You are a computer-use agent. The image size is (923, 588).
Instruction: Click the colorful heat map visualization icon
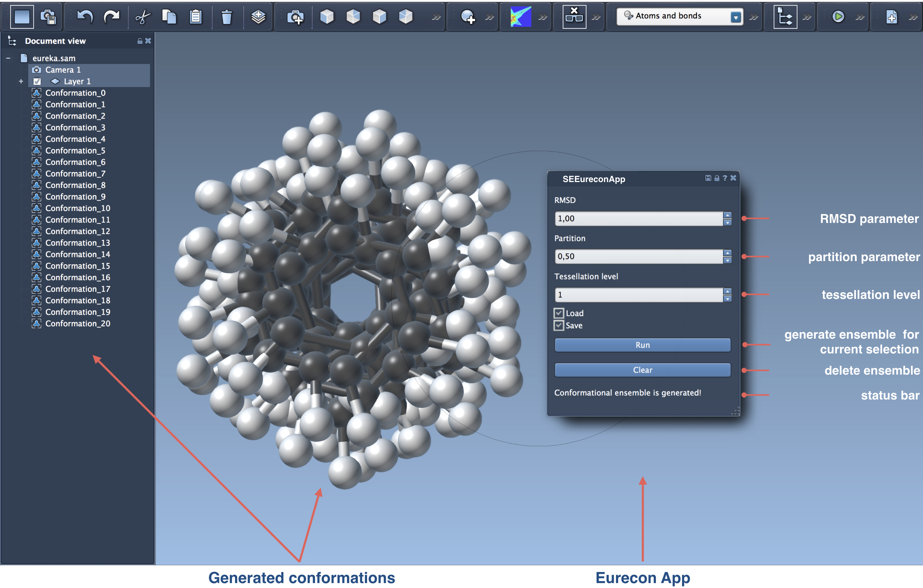click(521, 17)
